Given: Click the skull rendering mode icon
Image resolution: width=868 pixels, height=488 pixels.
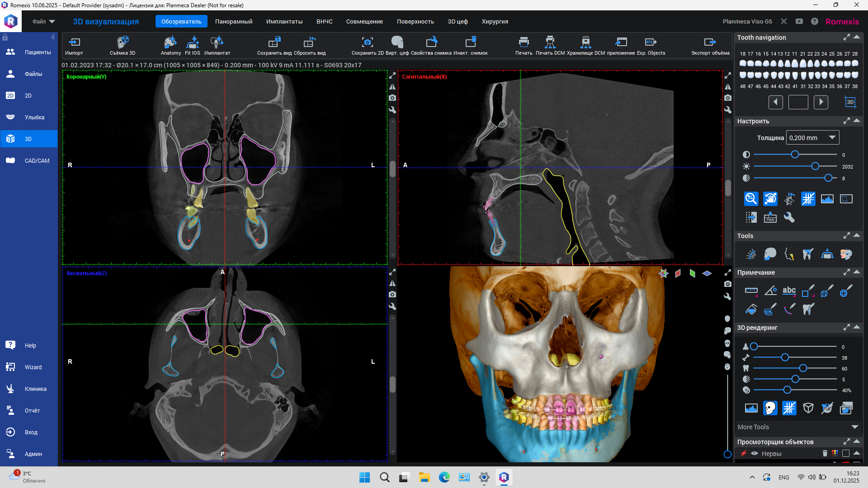Looking at the screenshot, I should pos(770,408).
